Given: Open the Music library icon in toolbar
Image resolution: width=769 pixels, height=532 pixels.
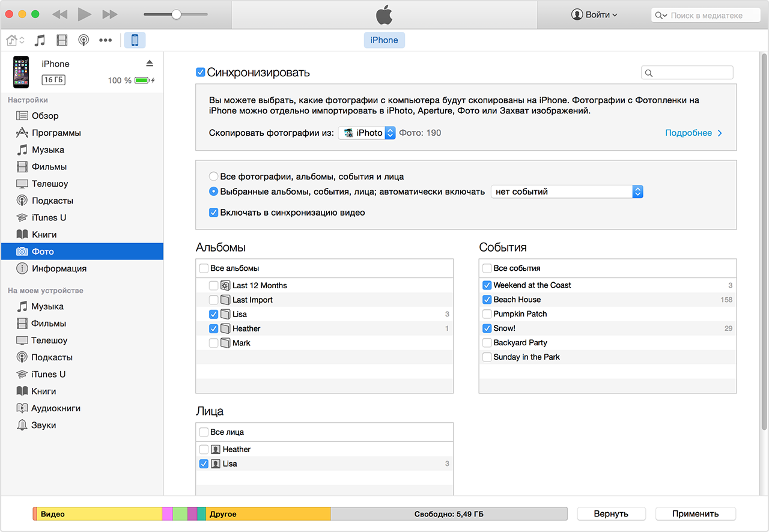Looking at the screenshot, I should click(x=40, y=40).
